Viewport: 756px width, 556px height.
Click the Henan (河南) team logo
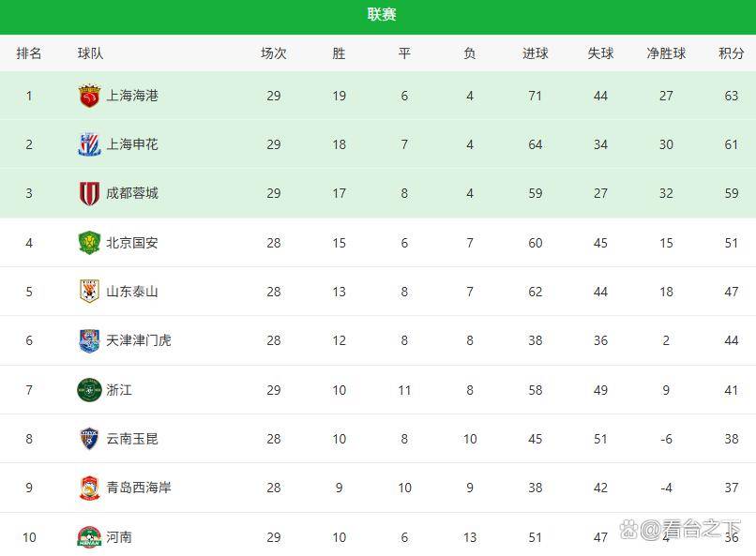pyautogui.click(x=89, y=537)
